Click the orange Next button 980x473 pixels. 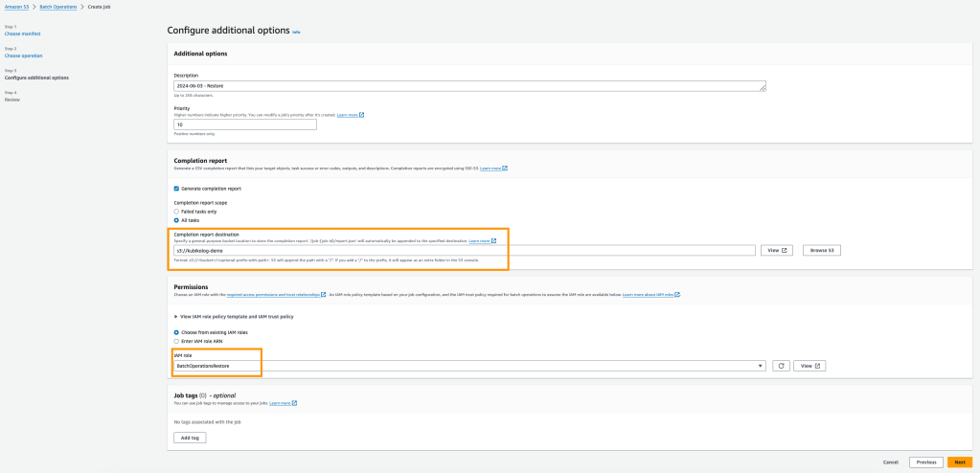click(x=959, y=462)
